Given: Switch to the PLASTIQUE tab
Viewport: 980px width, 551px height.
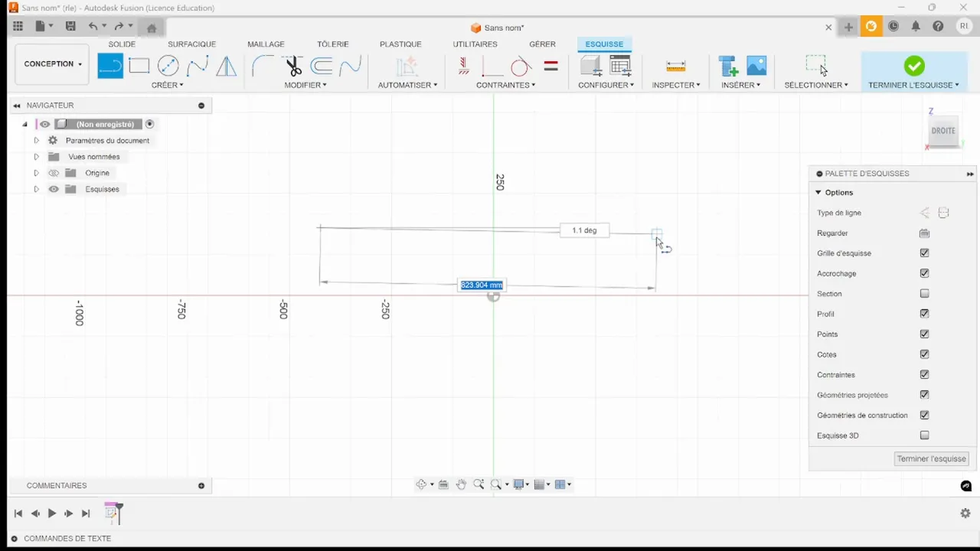Looking at the screenshot, I should pos(400,44).
